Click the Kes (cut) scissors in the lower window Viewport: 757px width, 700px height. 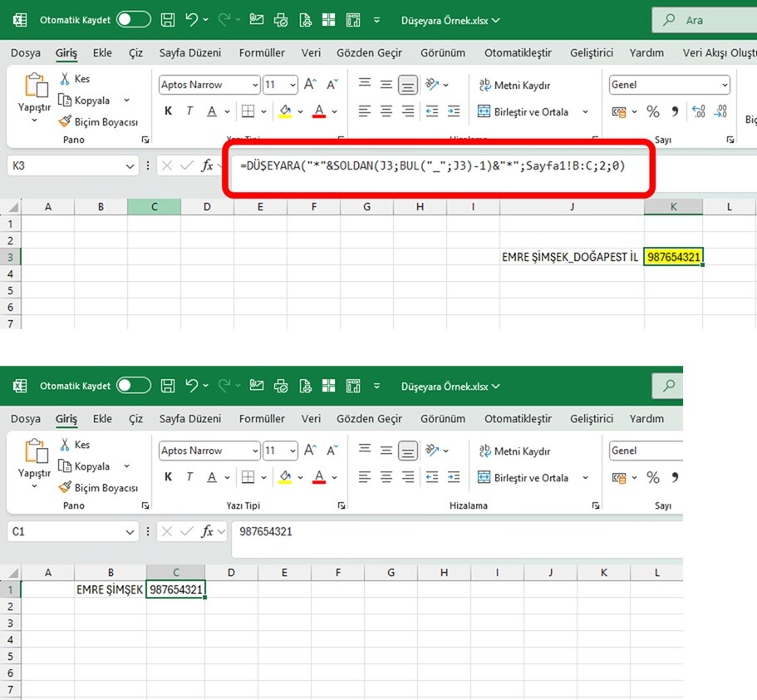click(66, 445)
